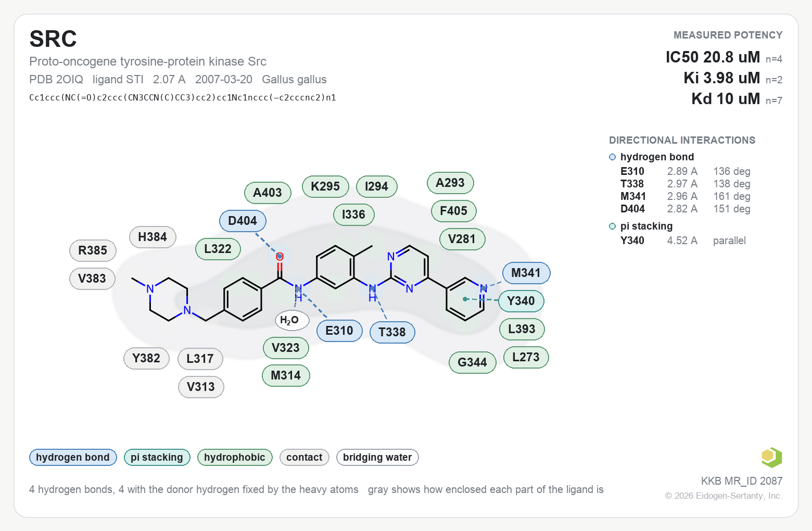The image size is (812, 531).
Task: Click residue label I336
Action: tap(353, 214)
